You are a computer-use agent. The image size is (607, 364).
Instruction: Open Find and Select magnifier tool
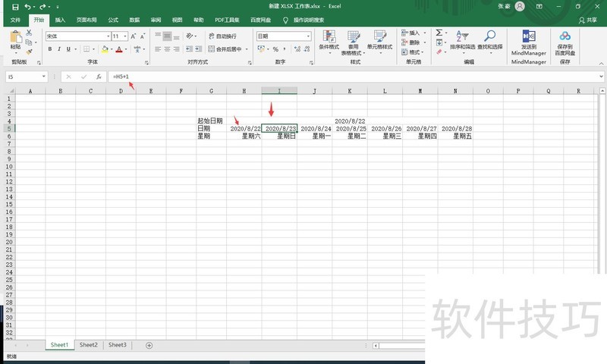coord(490,36)
